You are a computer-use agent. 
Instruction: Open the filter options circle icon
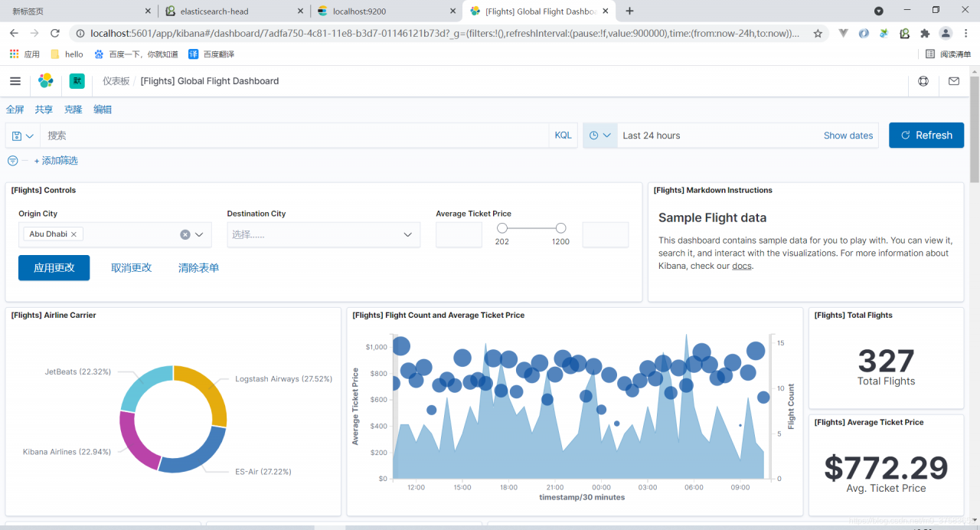[x=13, y=161]
